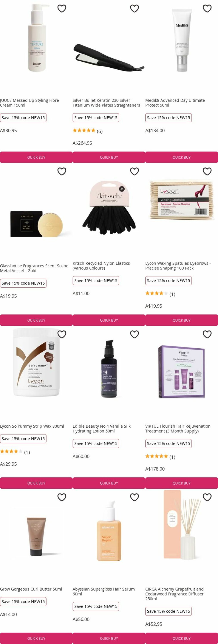This screenshot has width=218, height=644.
Task: Quick buy the Kitsch Recycled Nylon Elastics
Action: click(109, 320)
